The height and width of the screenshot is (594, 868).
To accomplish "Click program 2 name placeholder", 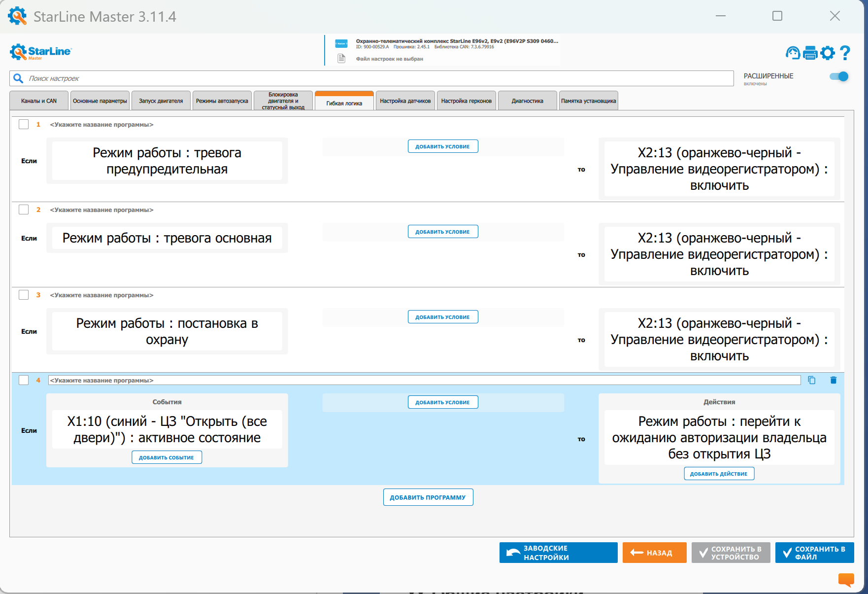I will coord(102,210).
